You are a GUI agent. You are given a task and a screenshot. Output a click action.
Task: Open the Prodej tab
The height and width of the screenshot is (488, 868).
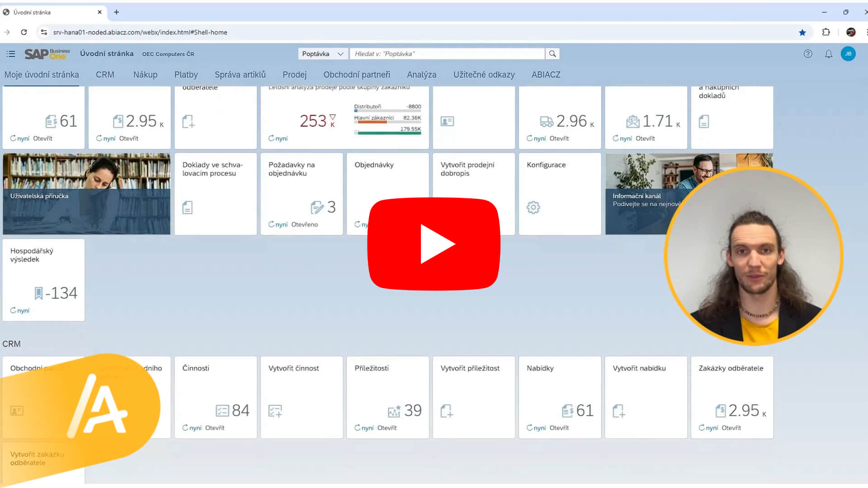294,75
